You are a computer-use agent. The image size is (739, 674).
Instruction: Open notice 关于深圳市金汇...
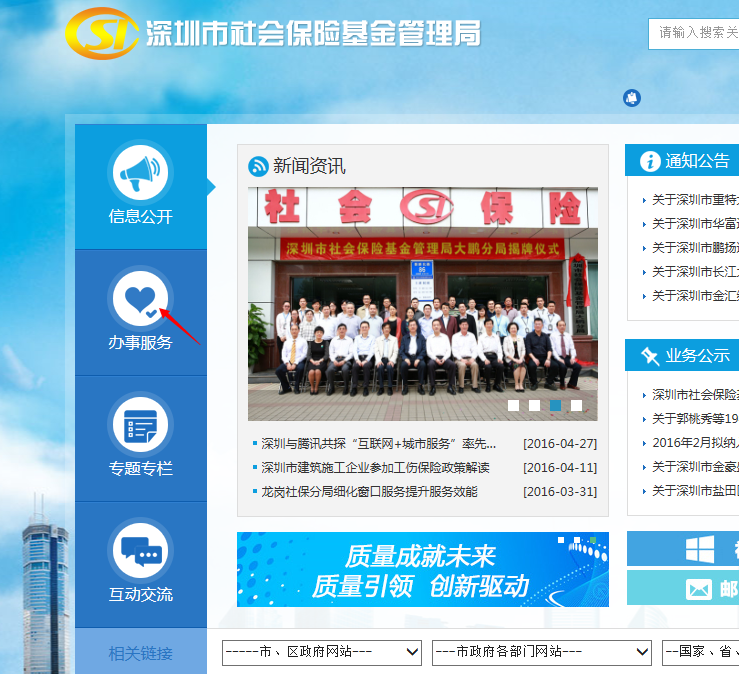pyautogui.click(x=695, y=296)
